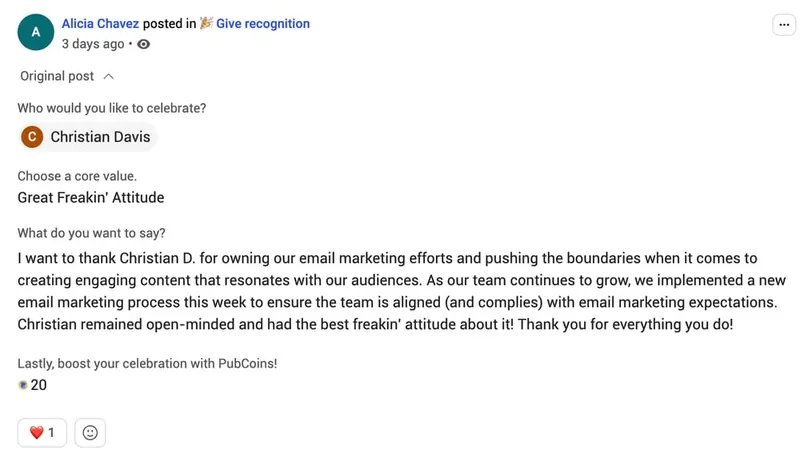Open the three-dot post options menu
This screenshot has height=458, width=800.
784,24
